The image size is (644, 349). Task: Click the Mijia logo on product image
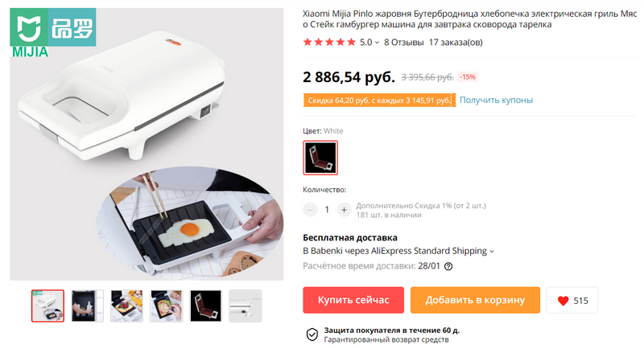53,32
